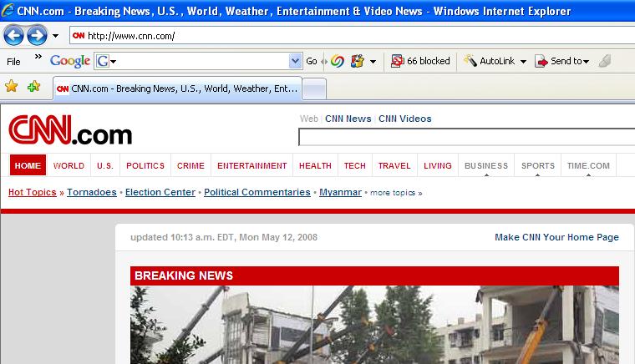Open the Favorites Center star icon
This screenshot has width=635, height=364.
[12, 87]
